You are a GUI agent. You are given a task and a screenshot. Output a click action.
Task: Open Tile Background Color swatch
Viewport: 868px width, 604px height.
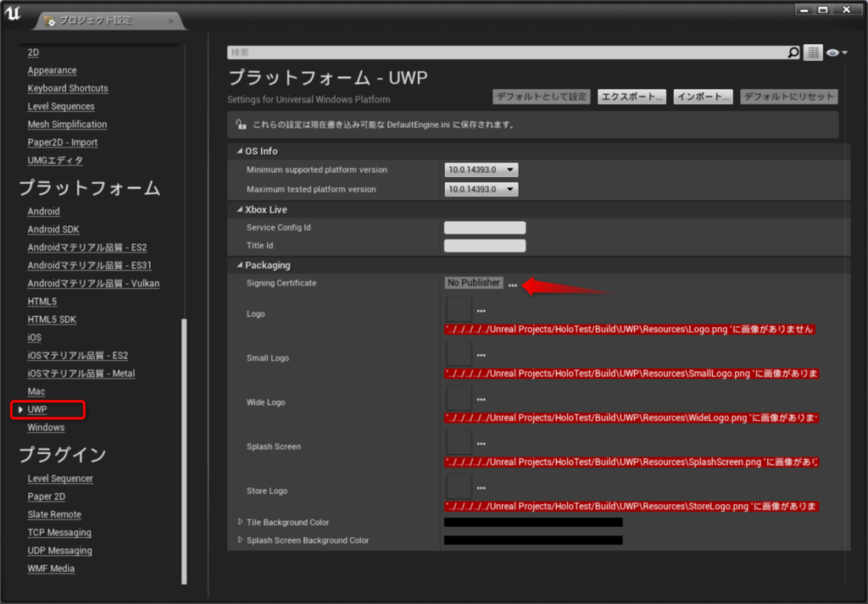(x=533, y=522)
